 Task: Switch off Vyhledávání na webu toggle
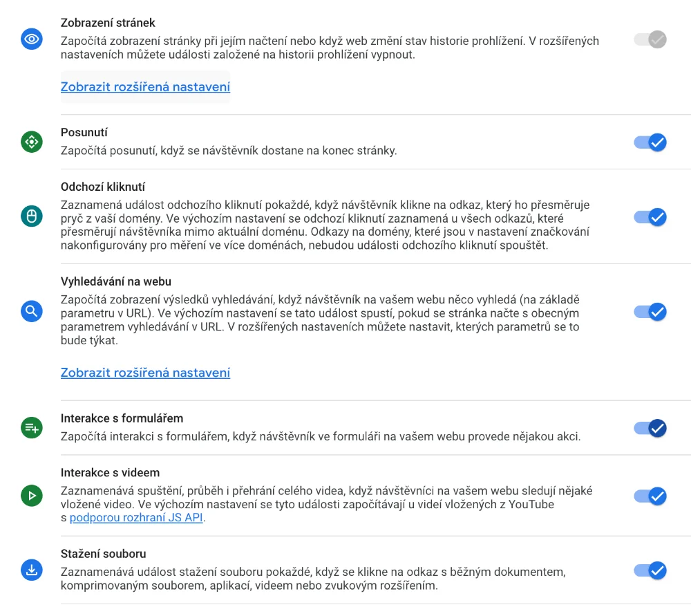click(x=650, y=312)
